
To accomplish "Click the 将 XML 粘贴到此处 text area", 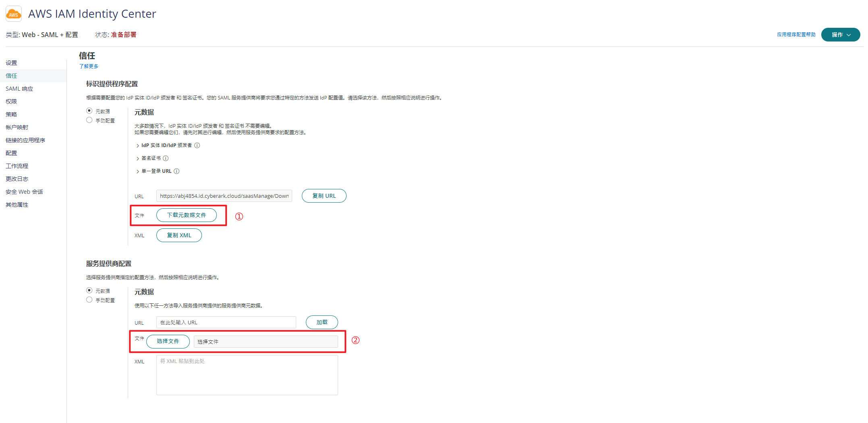I will 247,375.
